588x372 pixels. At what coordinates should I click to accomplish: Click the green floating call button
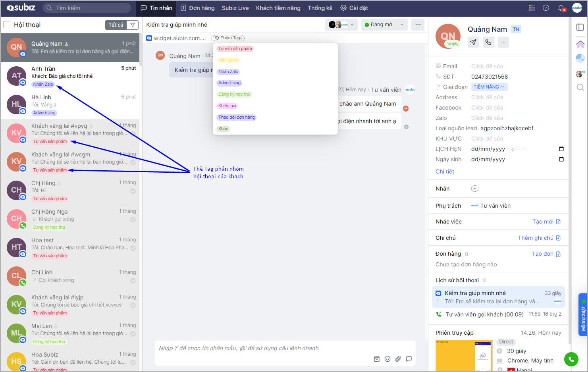[x=571, y=359]
